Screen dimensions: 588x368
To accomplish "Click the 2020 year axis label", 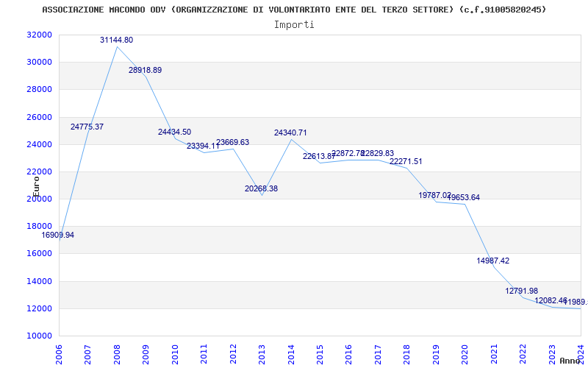I will point(465,353).
